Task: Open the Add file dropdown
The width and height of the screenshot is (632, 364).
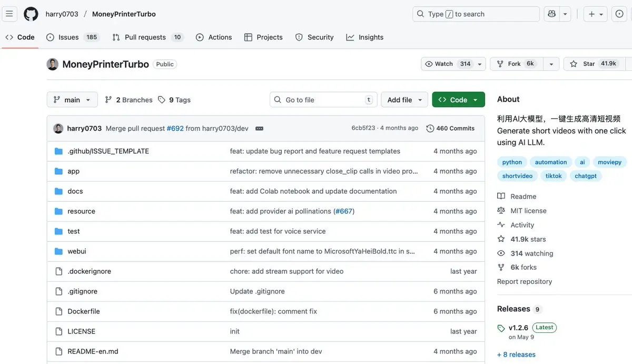Action: click(405, 100)
